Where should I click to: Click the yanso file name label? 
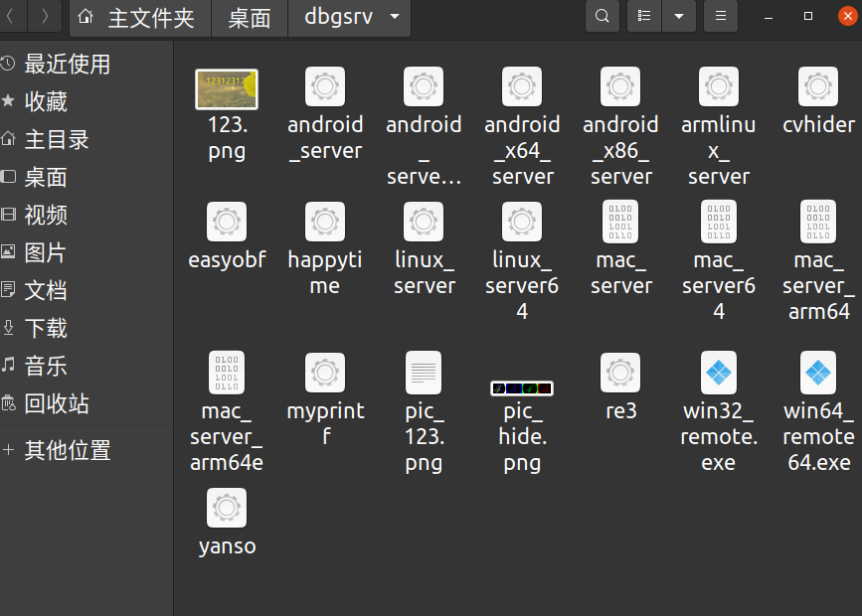point(227,546)
